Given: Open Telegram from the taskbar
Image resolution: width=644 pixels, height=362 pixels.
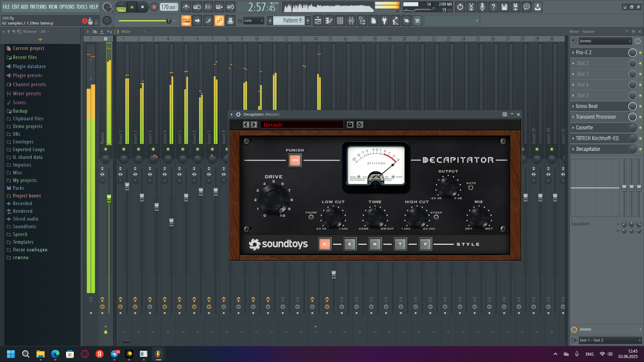Looking at the screenshot, I should tap(114, 354).
